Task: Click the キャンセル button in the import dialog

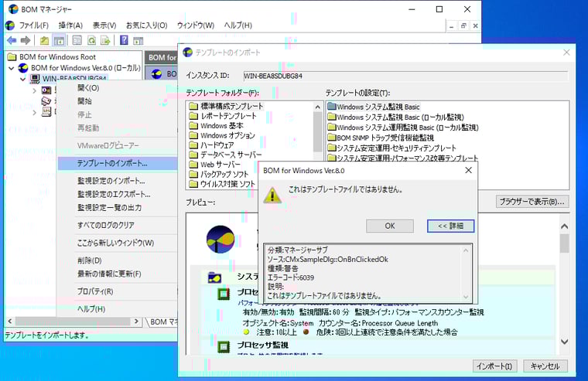Action: [x=545, y=366]
